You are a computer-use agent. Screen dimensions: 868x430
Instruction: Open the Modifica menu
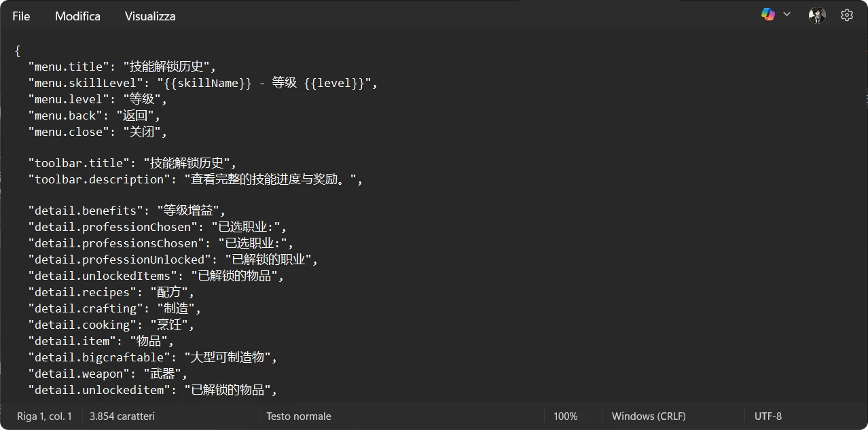point(77,16)
